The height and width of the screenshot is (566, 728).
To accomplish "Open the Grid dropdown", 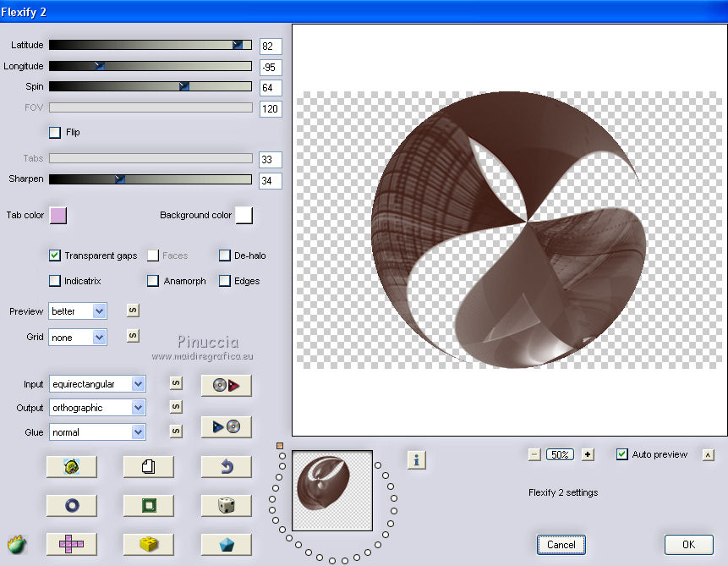I will coord(78,338).
